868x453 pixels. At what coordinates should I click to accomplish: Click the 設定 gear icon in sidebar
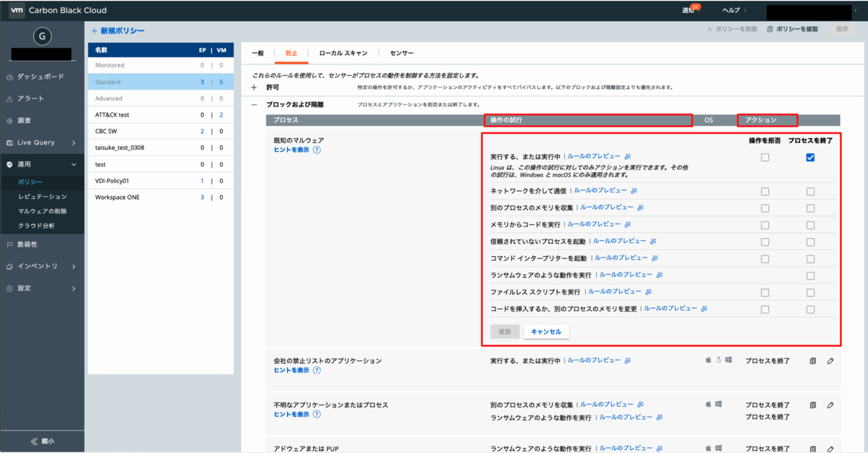click(x=9, y=288)
